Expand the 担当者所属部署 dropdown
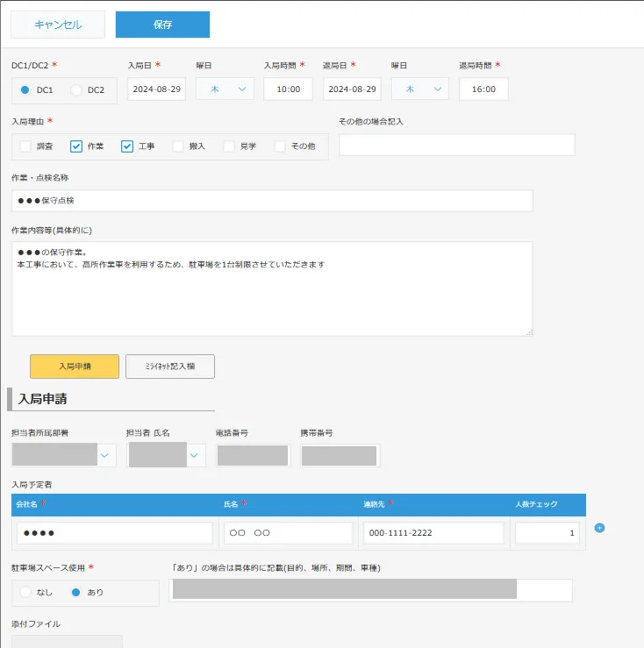The width and height of the screenshot is (644, 648). point(106,455)
